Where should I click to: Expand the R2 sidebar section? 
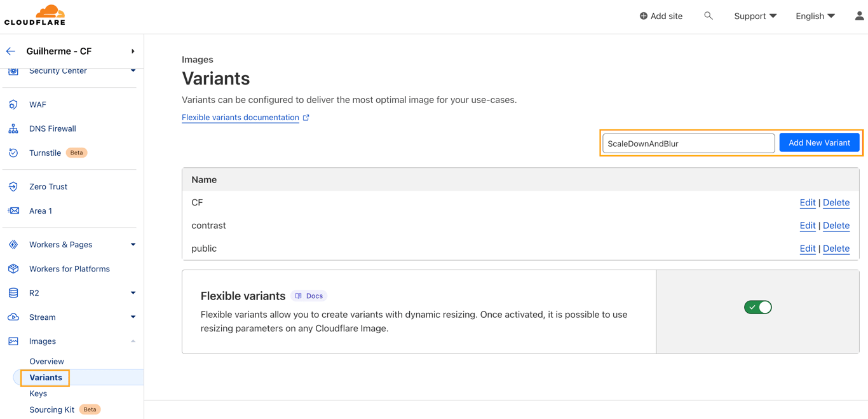click(x=133, y=293)
